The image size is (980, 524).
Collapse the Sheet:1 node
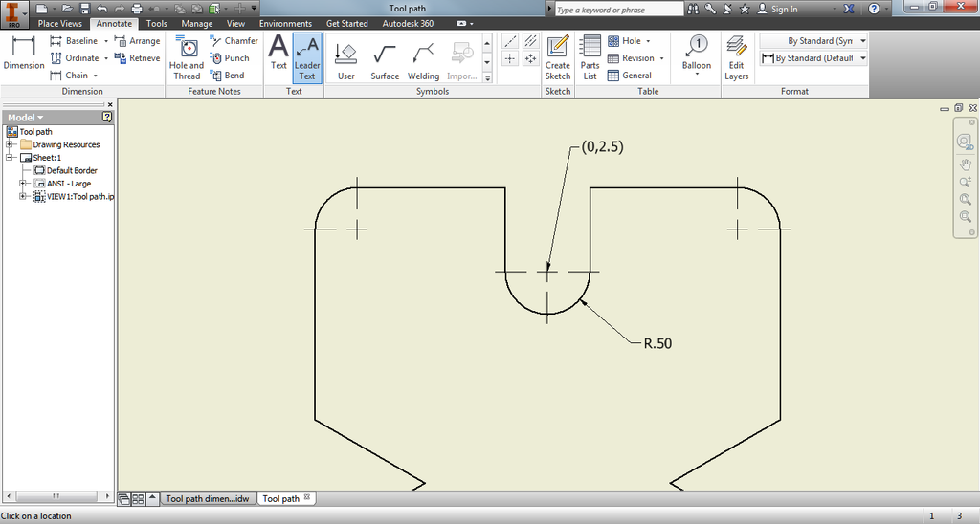coord(10,158)
